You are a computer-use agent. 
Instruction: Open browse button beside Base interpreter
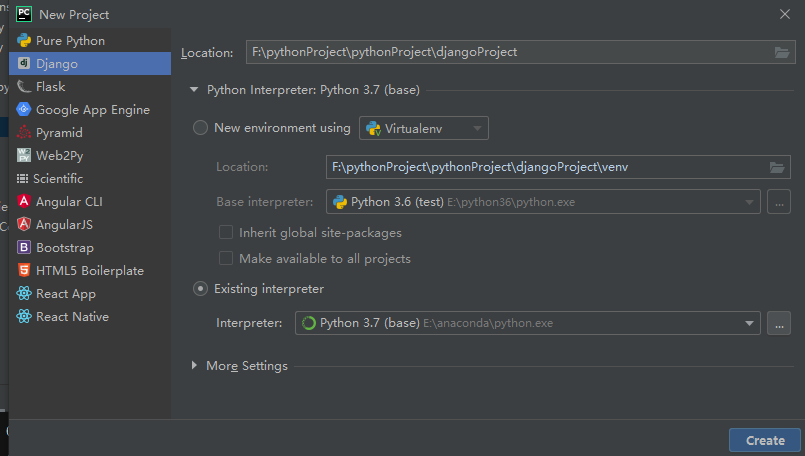click(x=779, y=202)
